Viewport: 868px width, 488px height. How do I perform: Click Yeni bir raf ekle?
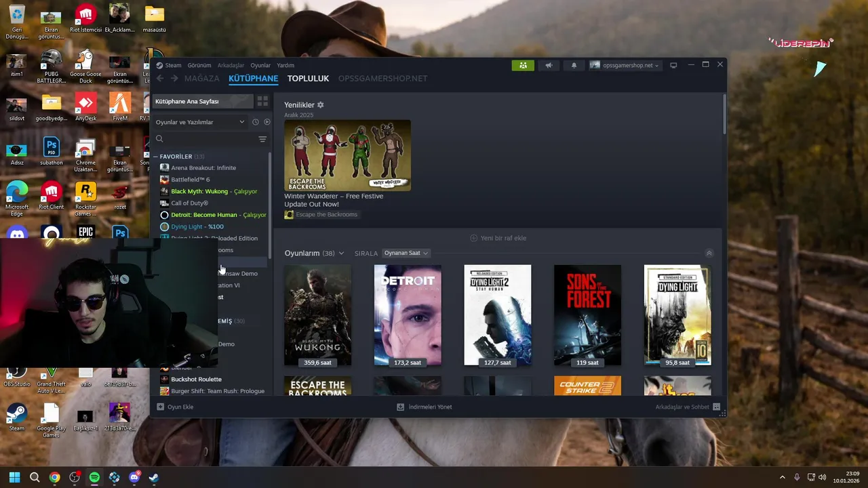pos(498,238)
